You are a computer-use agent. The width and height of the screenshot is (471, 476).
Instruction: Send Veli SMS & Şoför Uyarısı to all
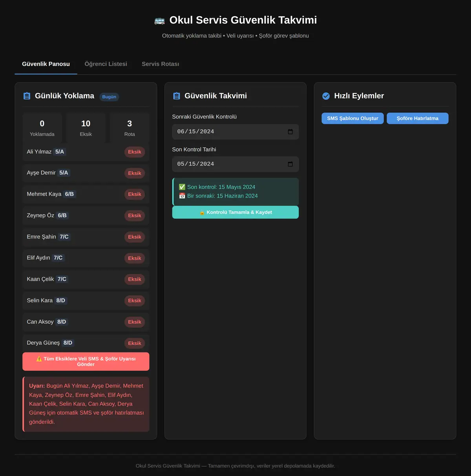click(x=86, y=361)
